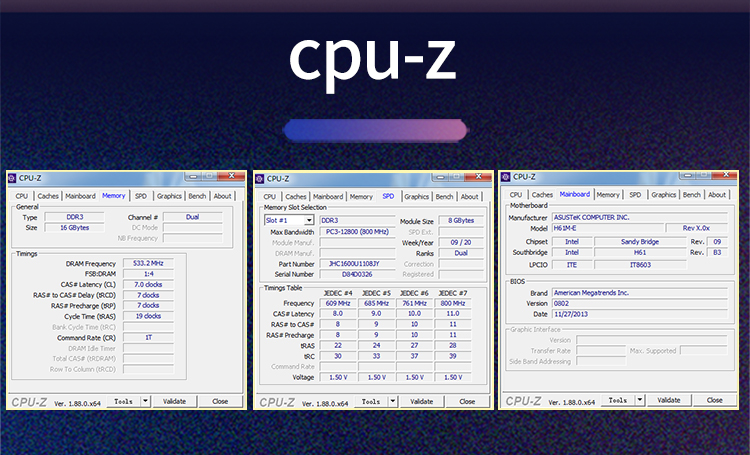The image size is (750, 455).
Task: Open the Graphics tab in the SPD window
Action: [417, 197]
